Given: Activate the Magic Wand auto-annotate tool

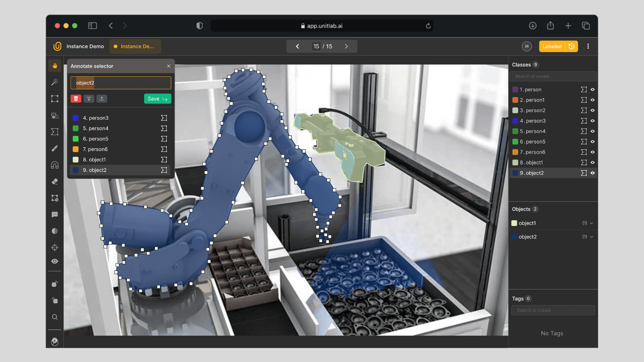Looking at the screenshot, I should (54, 82).
